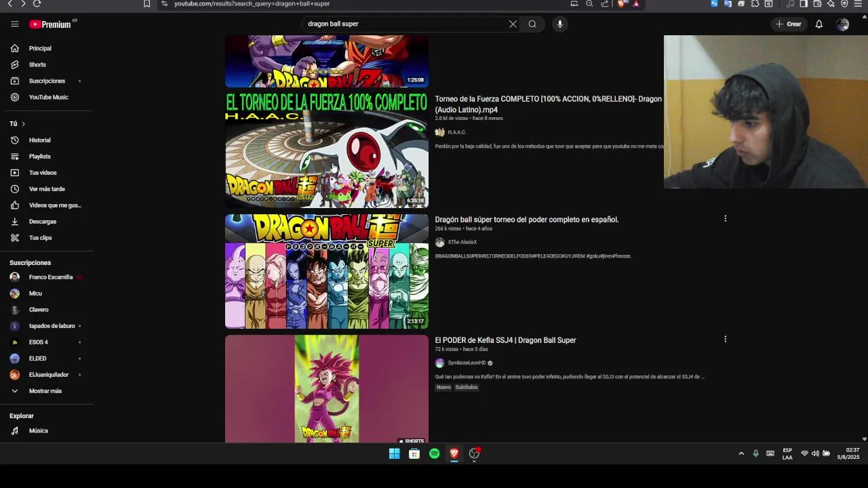Play the Kefla SSJ4 short thumbnail
Screen dimensions: 868x488
[x=327, y=389]
